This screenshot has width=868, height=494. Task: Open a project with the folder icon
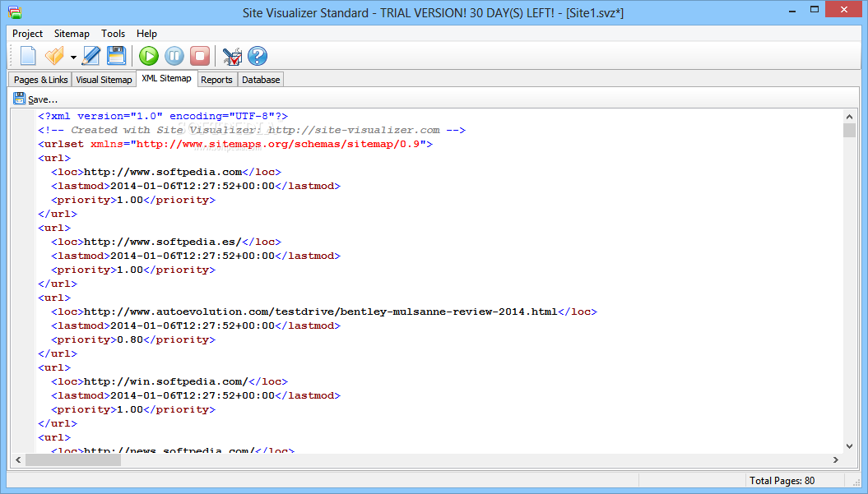coord(55,56)
